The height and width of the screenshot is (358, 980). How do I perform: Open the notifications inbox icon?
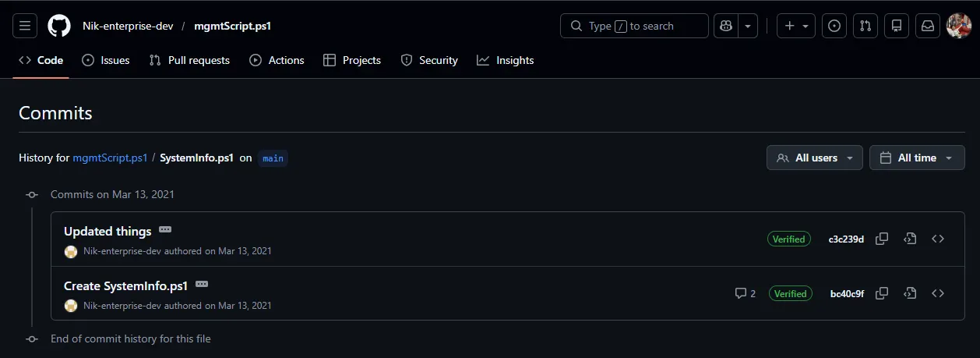tap(927, 26)
